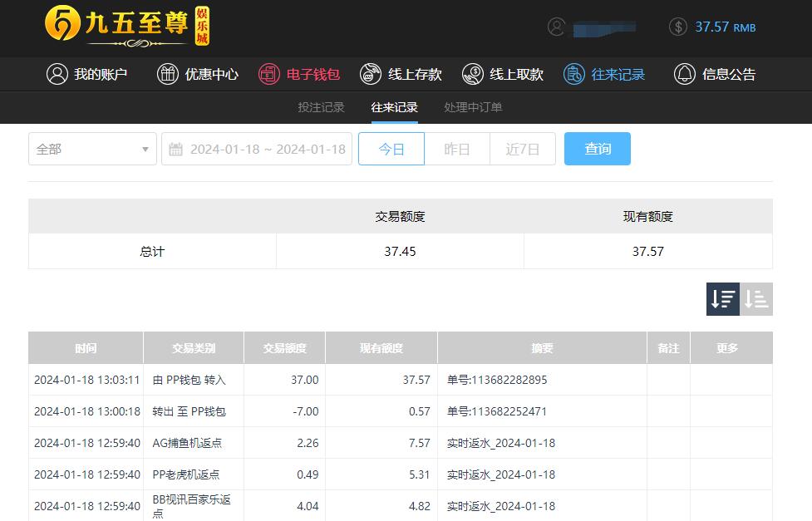812x521 pixels.
Task: Click the 查询 search button
Action: pos(598,149)
